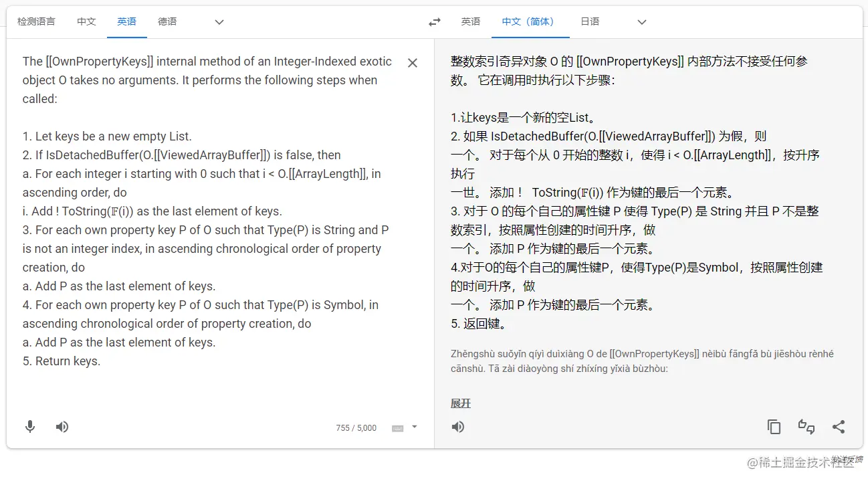Copy the translation to clipboard

(x=774, y=427)
